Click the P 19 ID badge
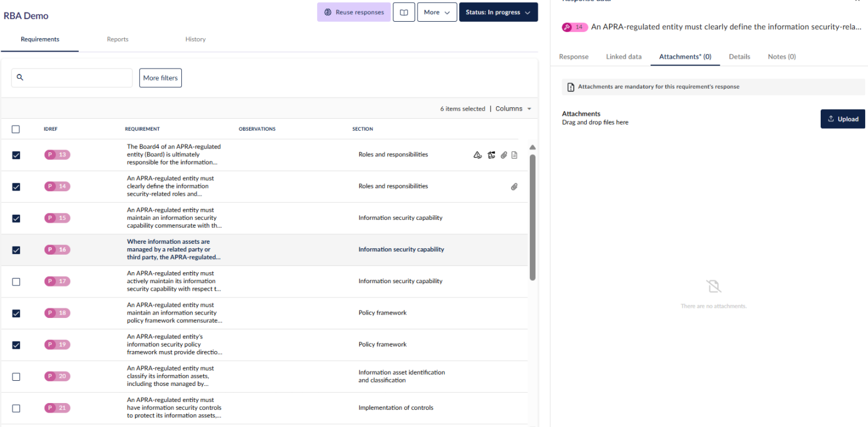The width and height of the screenshot is (868, 427). (x=58, y=345)
